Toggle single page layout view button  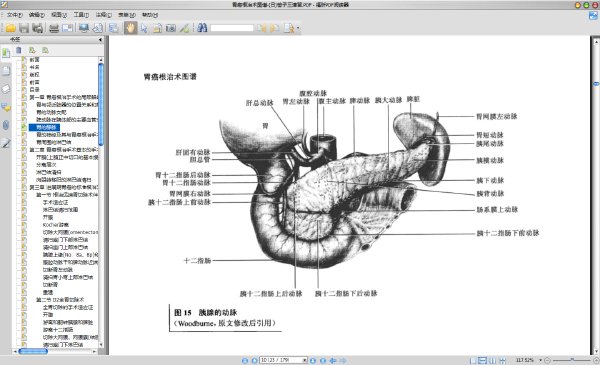[473, 360]
